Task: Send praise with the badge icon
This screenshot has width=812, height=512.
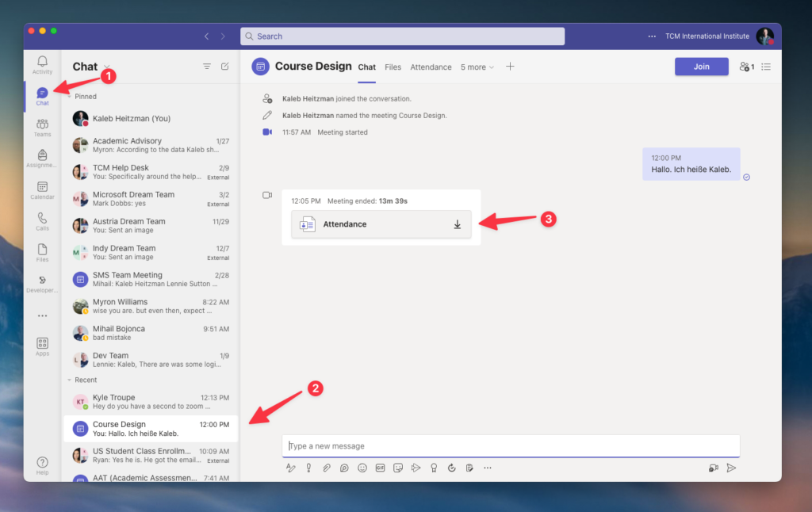Action: [x=434, y=468]
